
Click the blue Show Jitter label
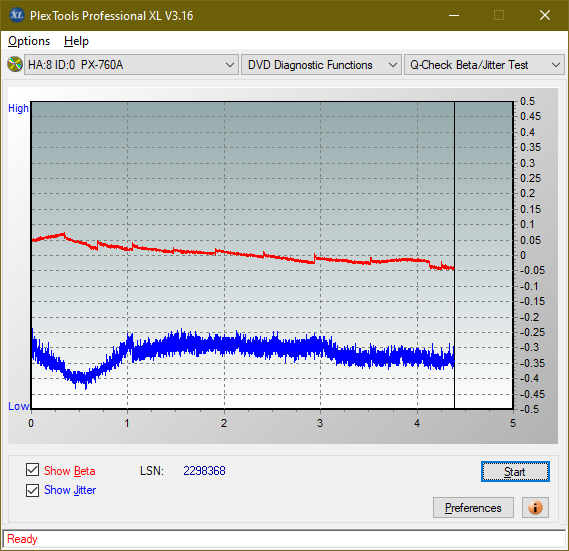[x=70, y=490]
